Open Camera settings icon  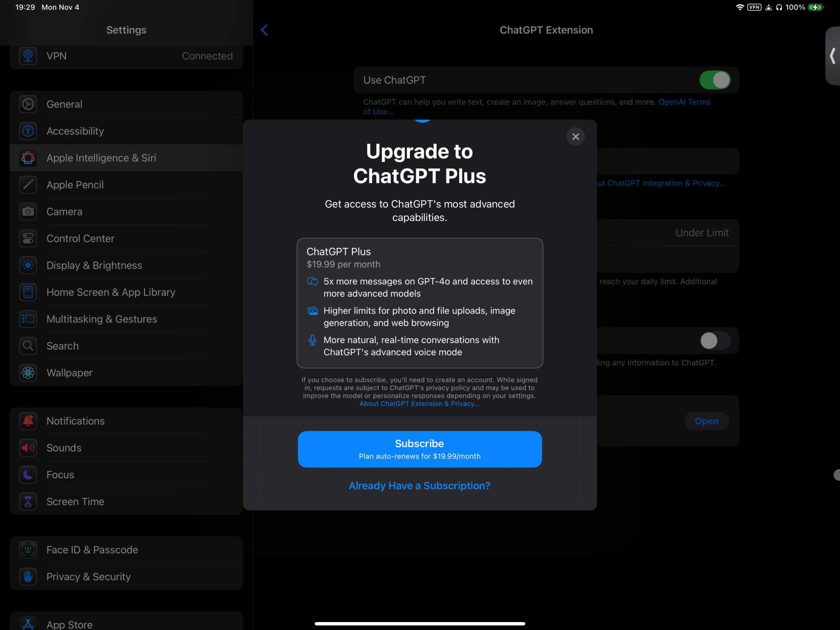tap(28, 212)
